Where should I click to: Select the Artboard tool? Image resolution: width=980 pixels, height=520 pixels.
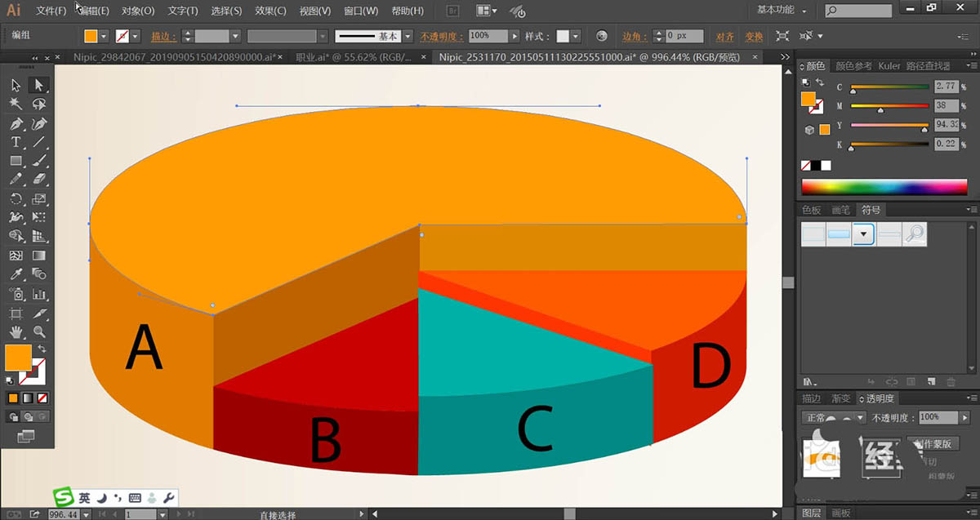click(16, 313)
